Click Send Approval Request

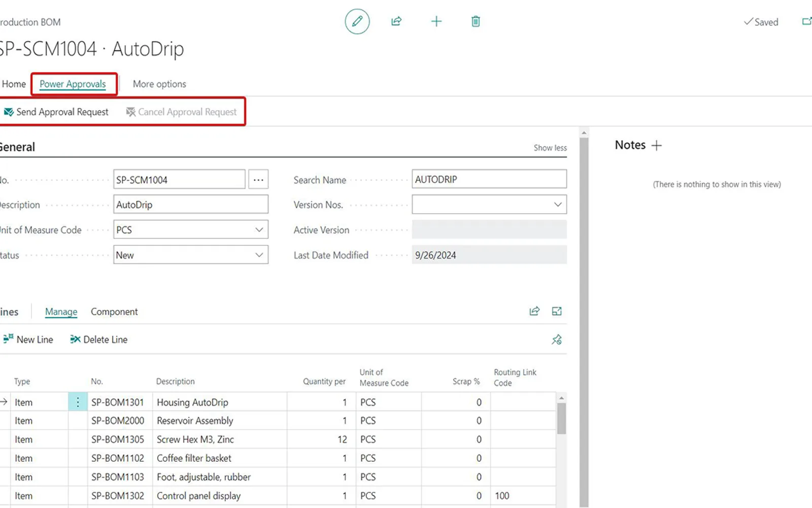56,112
